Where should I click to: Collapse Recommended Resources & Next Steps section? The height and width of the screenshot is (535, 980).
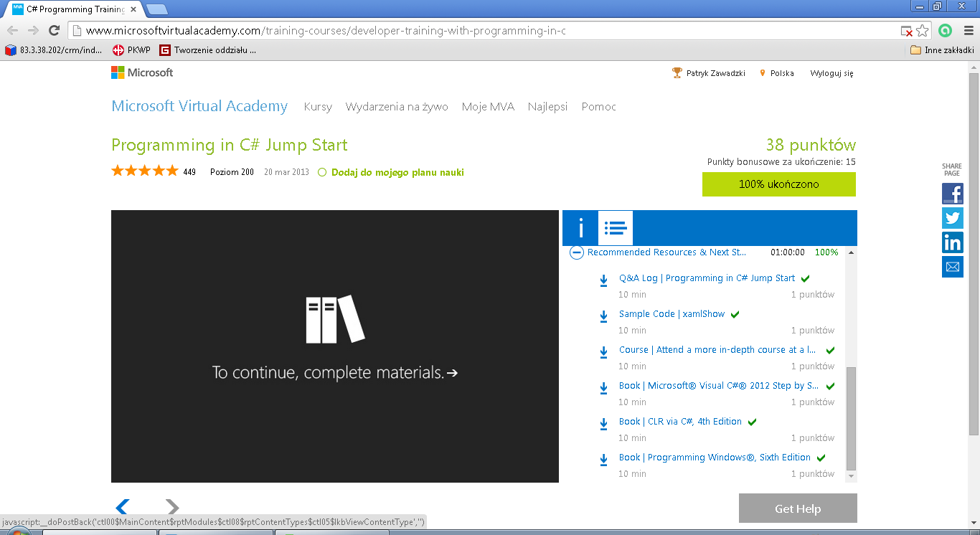(576, 252)
